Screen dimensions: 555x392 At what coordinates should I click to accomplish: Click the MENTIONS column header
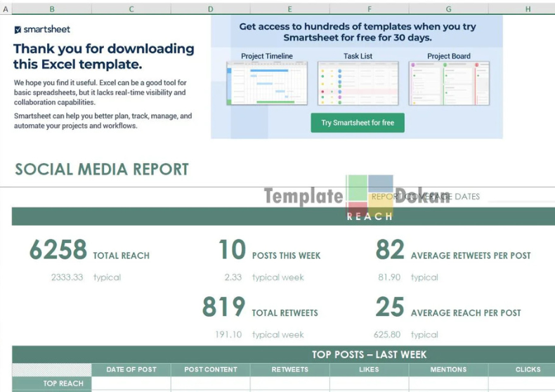pos(448,370)
